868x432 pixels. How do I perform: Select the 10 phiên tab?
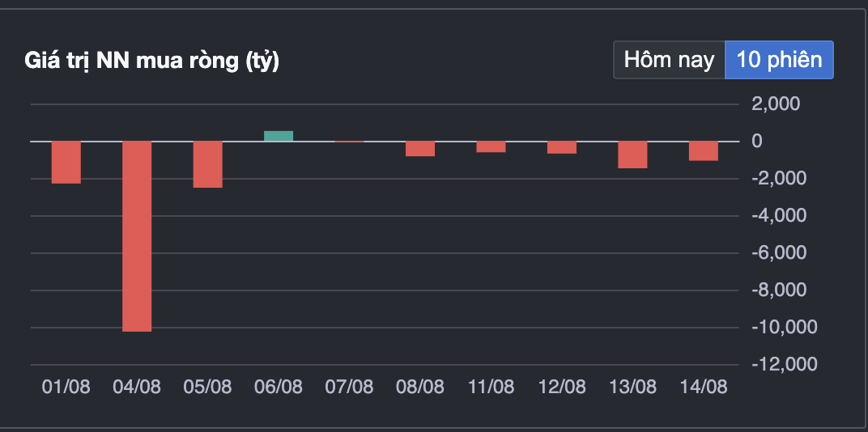click(x=779, y=60)
